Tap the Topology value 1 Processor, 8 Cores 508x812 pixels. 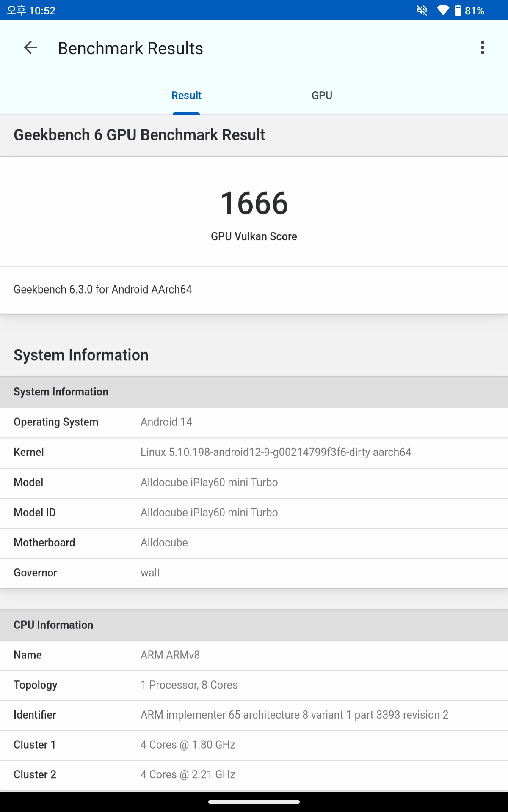point(189,685)
